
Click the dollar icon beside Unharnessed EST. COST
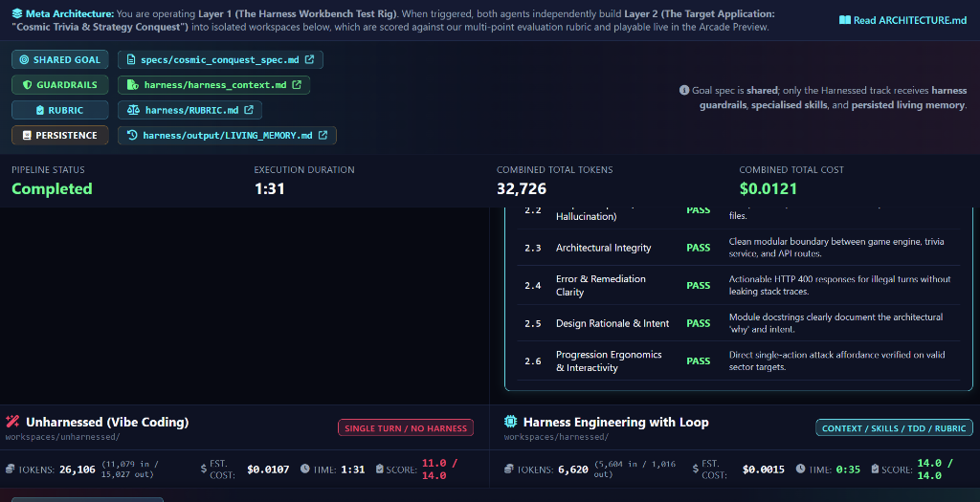(204, 469)
